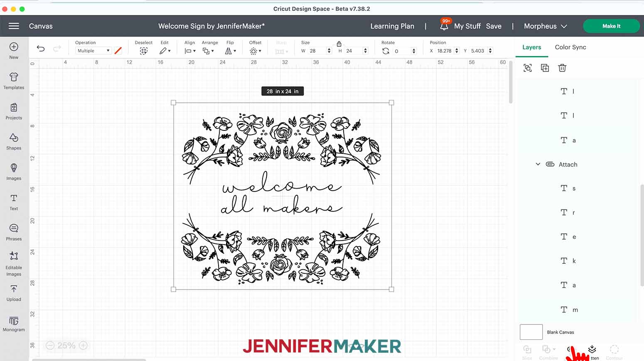Delete the selected layers with trash icon

coord(562,68)
